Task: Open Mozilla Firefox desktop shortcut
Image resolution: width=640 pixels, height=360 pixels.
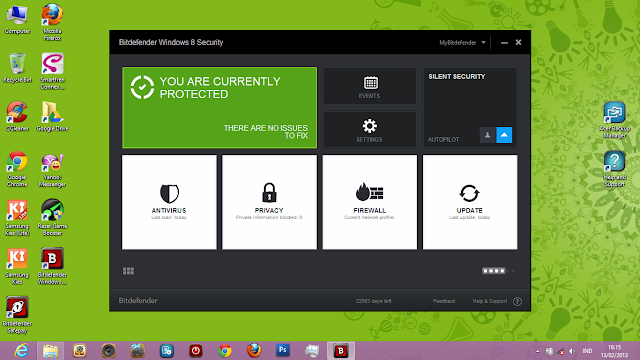Action: [52, 22]
